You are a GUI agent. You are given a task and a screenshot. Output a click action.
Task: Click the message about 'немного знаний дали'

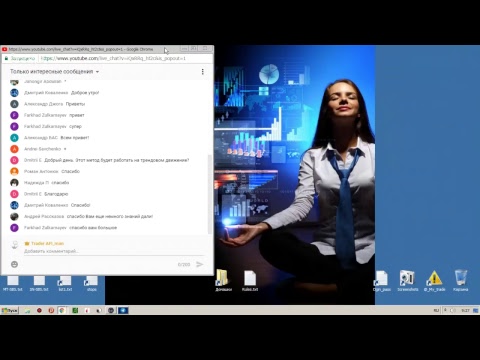(x=110, y=216)
